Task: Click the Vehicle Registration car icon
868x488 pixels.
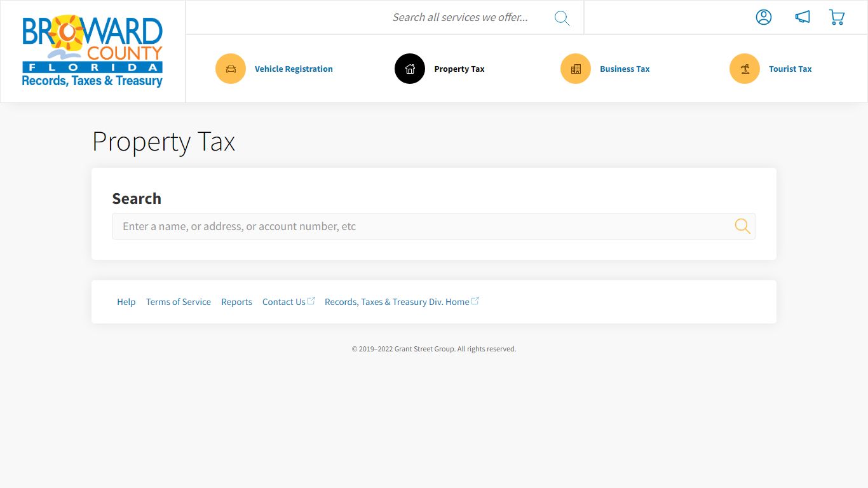Action: (231, 69)
